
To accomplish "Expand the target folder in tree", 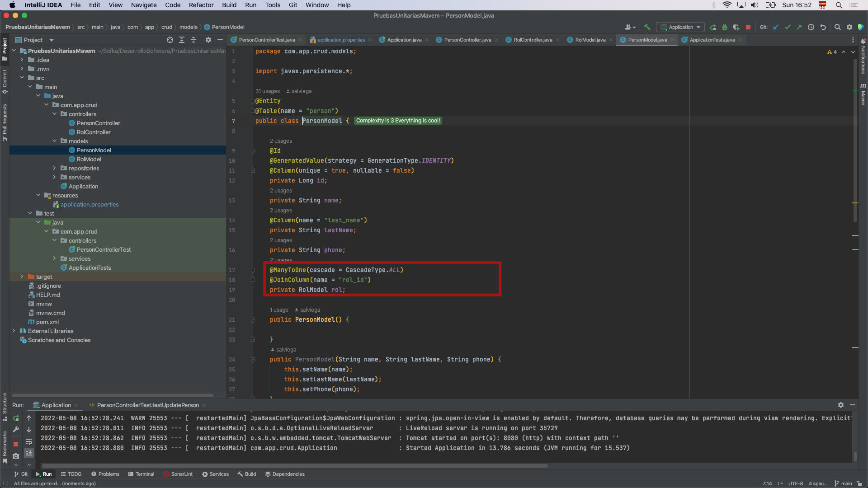I will (x=22, y=277).
